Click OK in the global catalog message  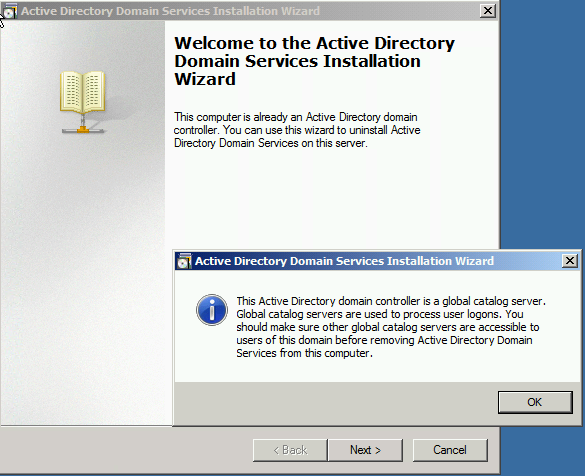(x=535, y=402)
